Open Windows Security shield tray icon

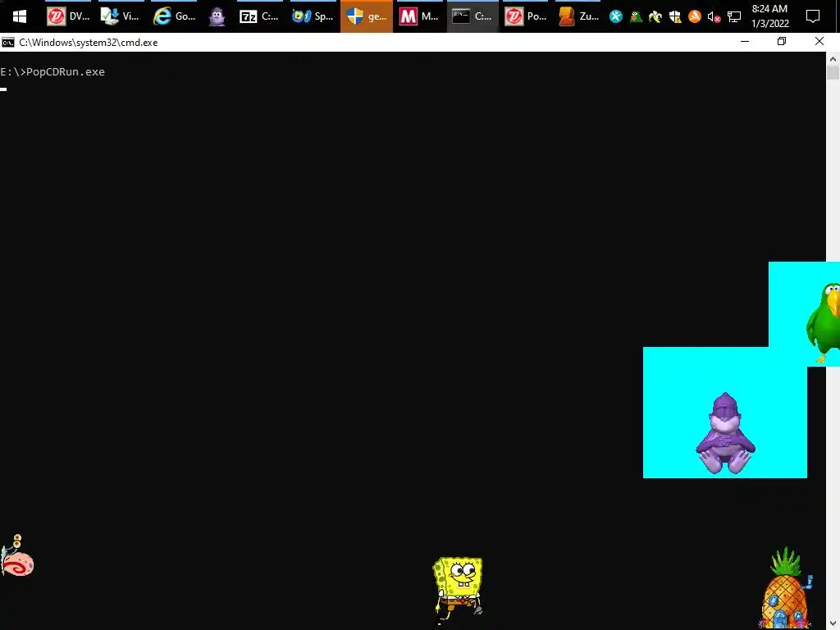[675, 16]
